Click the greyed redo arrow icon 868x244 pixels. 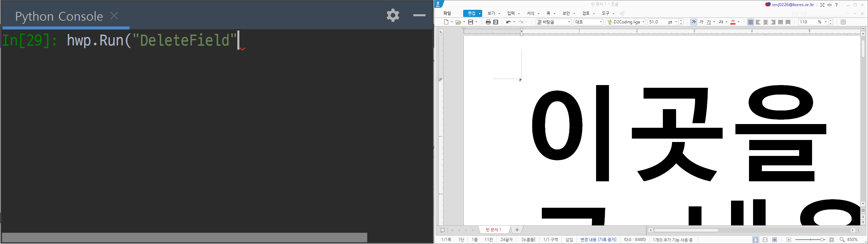pyautogui.click(x=521, y=22)
